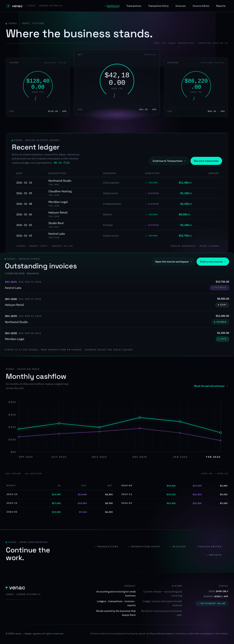Click the OVERDUE status badge

220,288
